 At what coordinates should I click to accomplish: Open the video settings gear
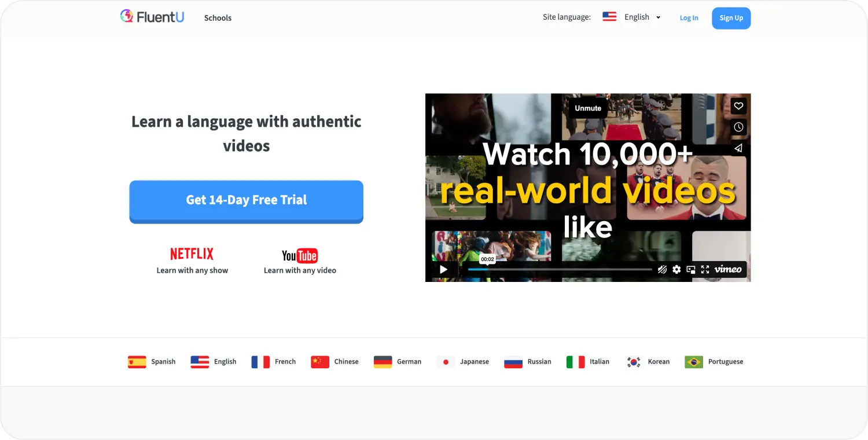click(676, 269)
